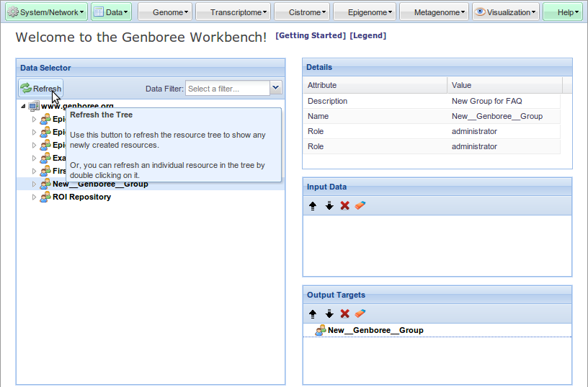Open the Genome menu
This screenshot has height=387, width=588.
[x=164, y=12]
